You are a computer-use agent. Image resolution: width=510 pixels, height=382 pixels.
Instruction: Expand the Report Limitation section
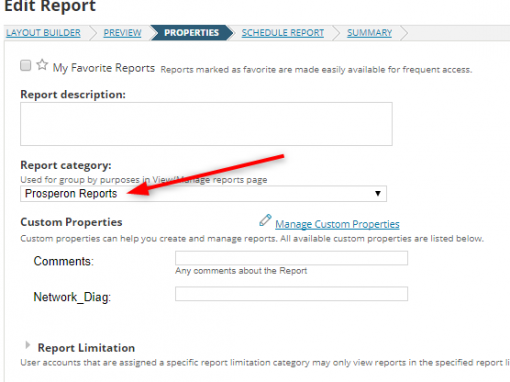click(28, 345)
